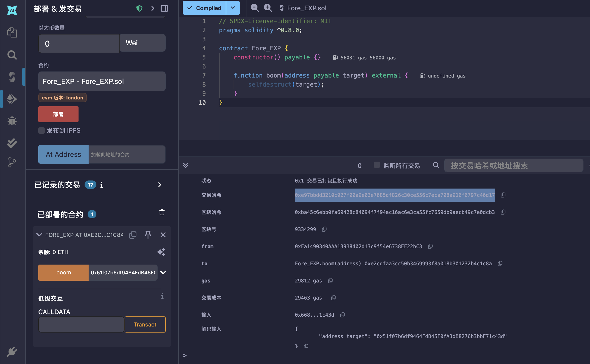590x364 pixels.
Task: Open the File Explorer sidebar icon
Action: (x=12, y=32)
